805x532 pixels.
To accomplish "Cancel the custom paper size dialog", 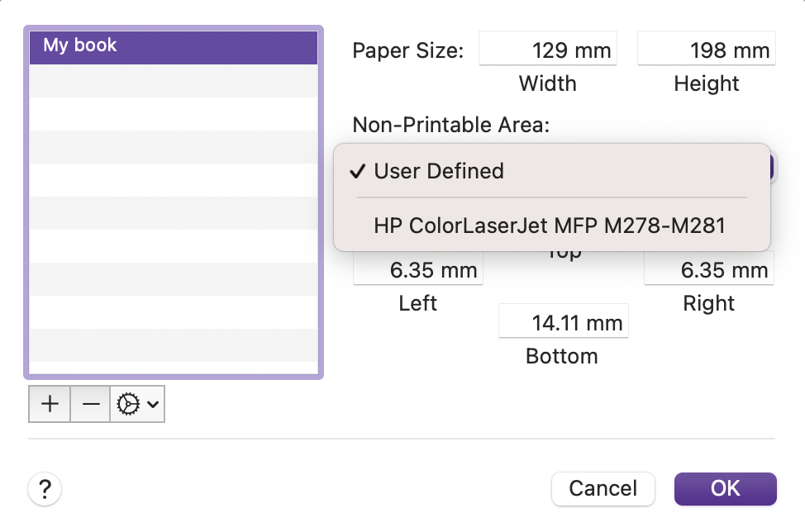I will coord(603,489).
